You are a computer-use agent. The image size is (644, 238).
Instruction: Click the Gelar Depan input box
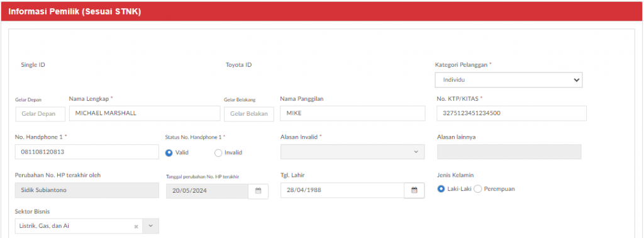pos(40,114)
